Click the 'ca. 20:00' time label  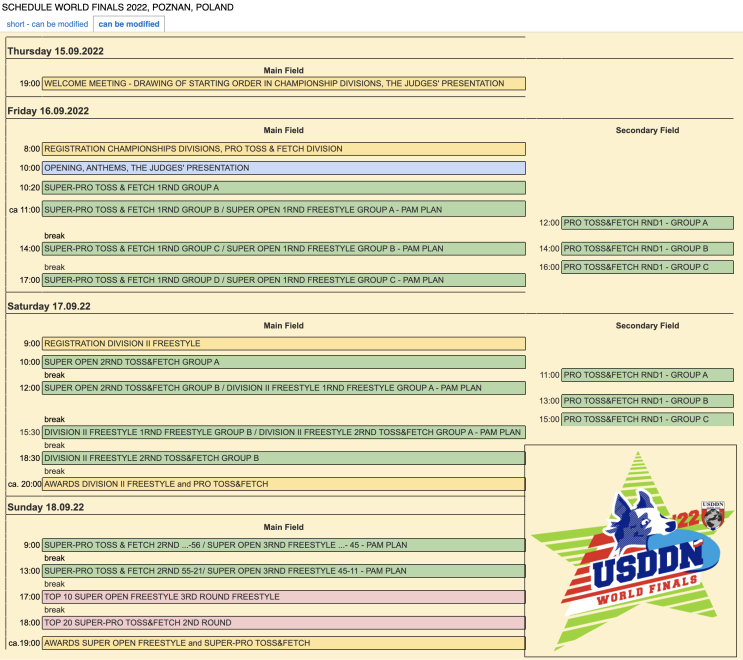pos(25,484)
